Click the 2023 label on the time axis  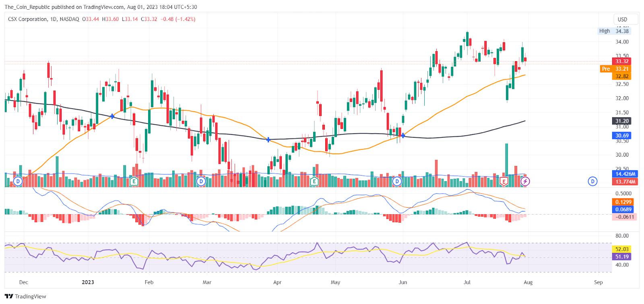click(x=88, y=282)
